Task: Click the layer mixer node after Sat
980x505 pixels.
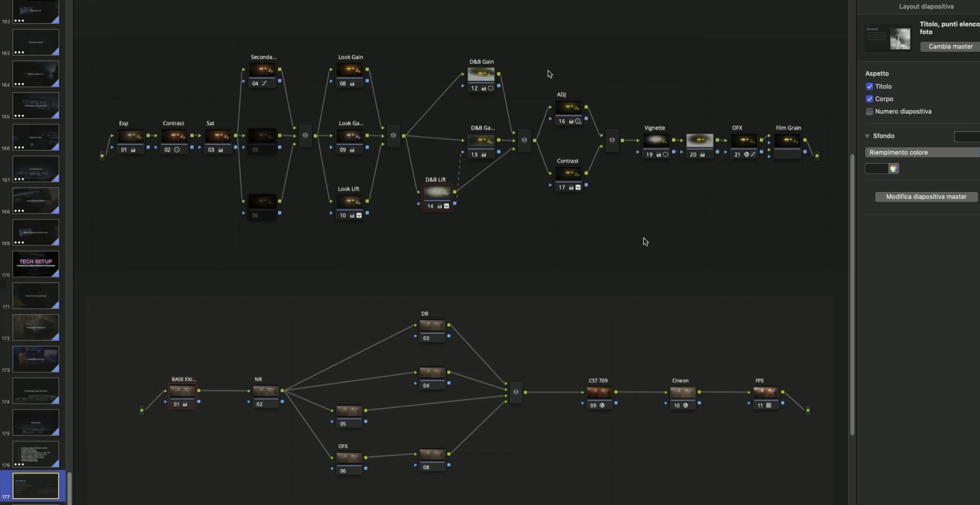Action: tap(305, 136)
